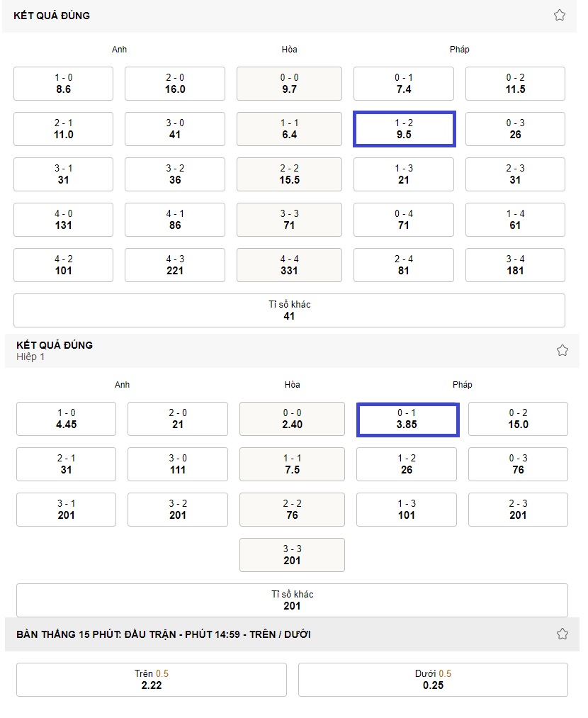Star the Bàn Thắng 15 Phút market

(x=562, y=634)
